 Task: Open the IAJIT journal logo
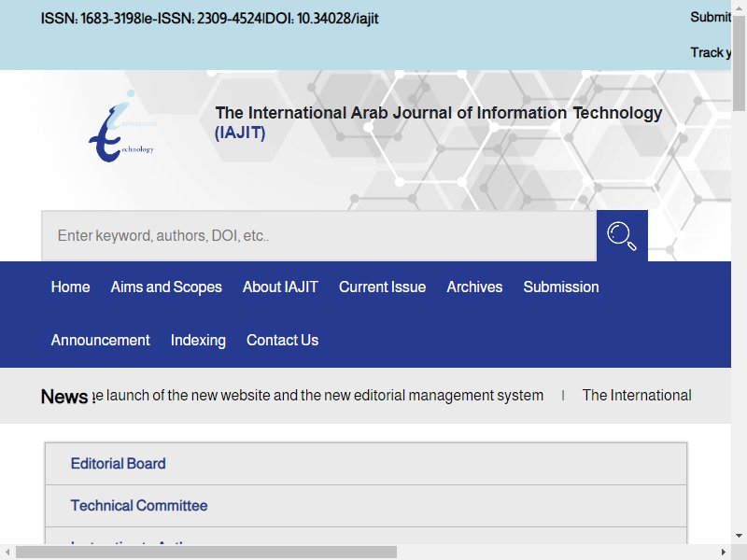coord(122,126)
